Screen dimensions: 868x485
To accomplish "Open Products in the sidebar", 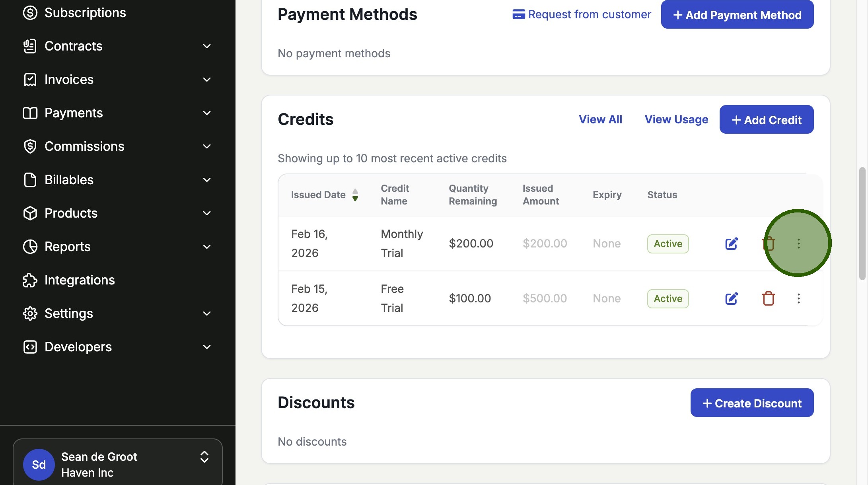I will pos(71,213).
